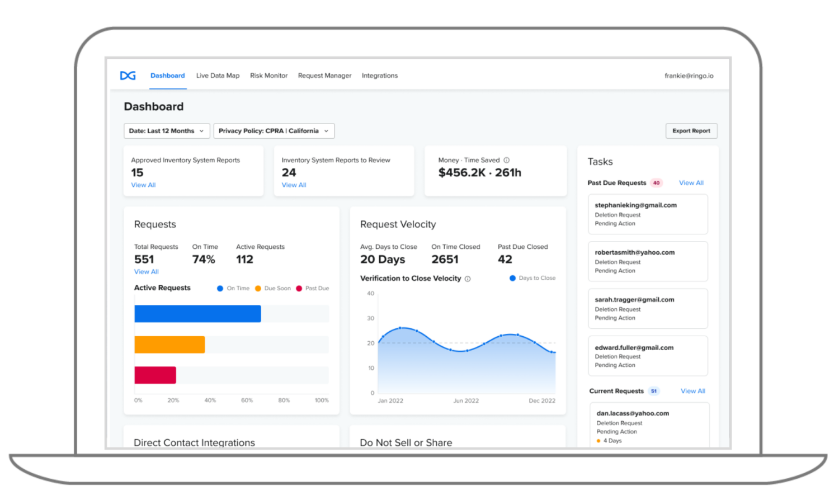The width and height of the screenshot is (839, 504).
Task: Toggle the Due Soon legend indicator
Action: click(258, 288)
